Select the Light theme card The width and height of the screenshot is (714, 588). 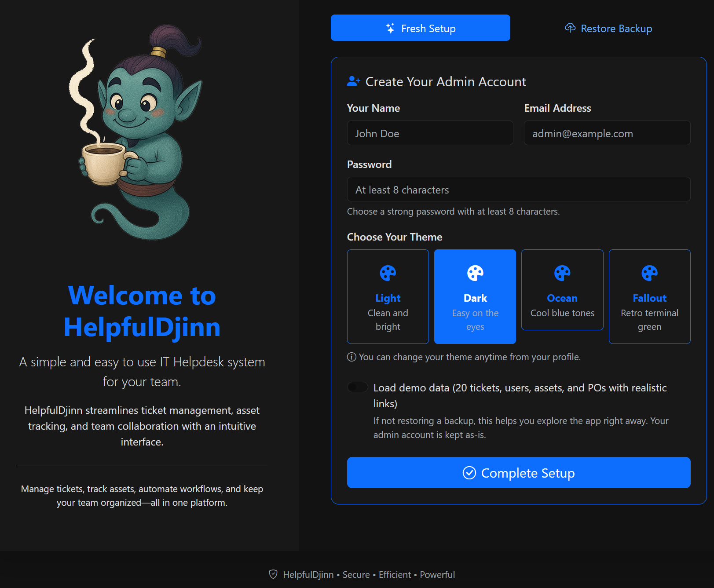tap(388, 296)
